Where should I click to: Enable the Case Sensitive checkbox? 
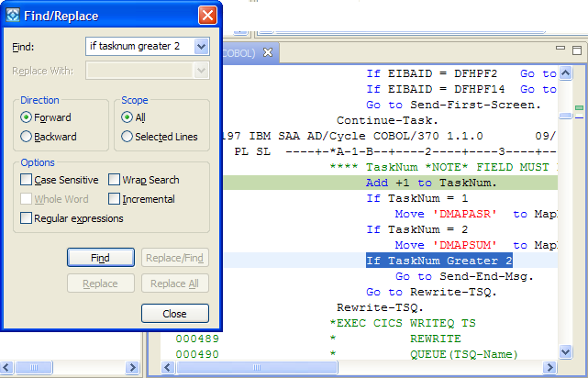coord(26,180)
